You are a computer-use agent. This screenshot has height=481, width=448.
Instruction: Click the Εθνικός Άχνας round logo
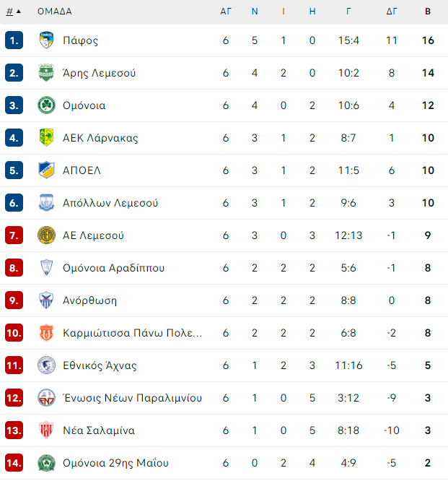point(46,365)
